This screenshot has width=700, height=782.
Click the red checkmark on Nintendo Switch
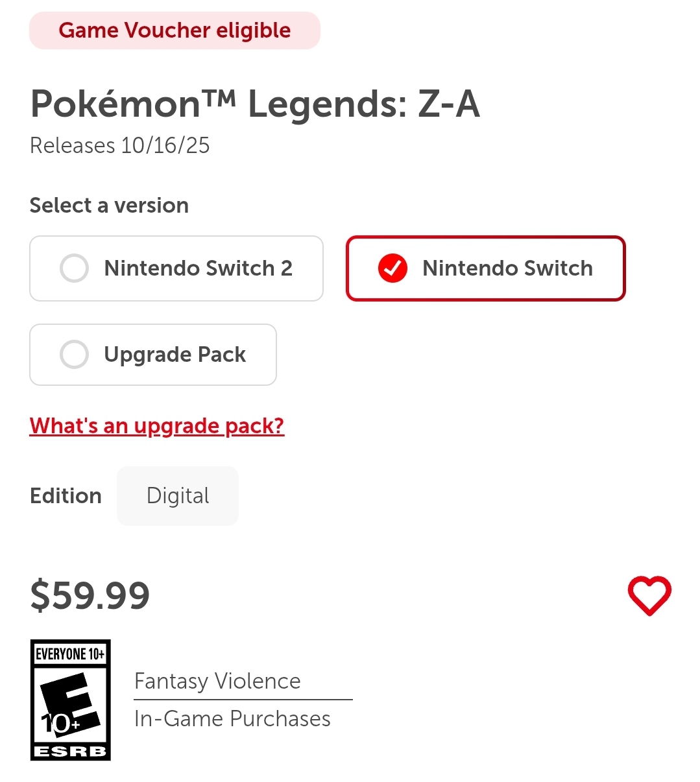392,268
